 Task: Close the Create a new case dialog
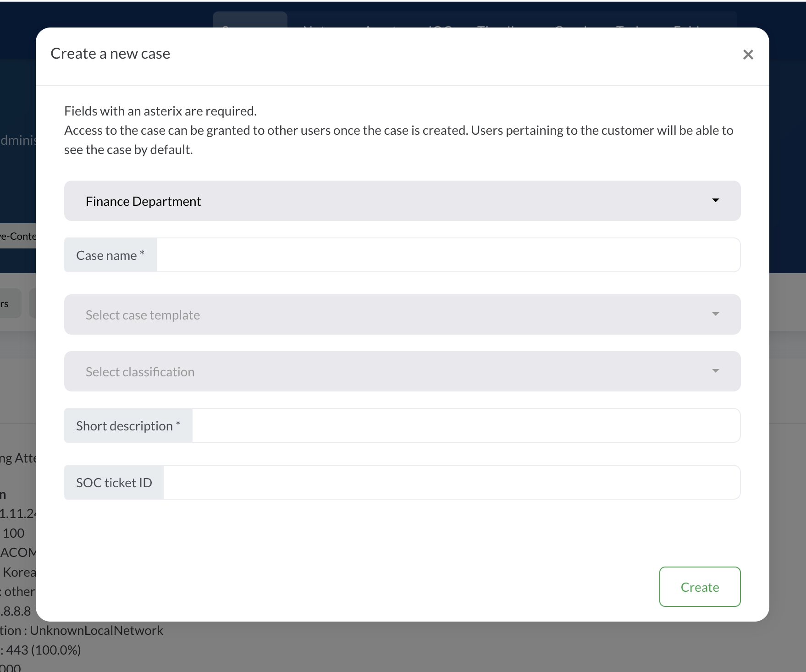(x=748, y=55)
